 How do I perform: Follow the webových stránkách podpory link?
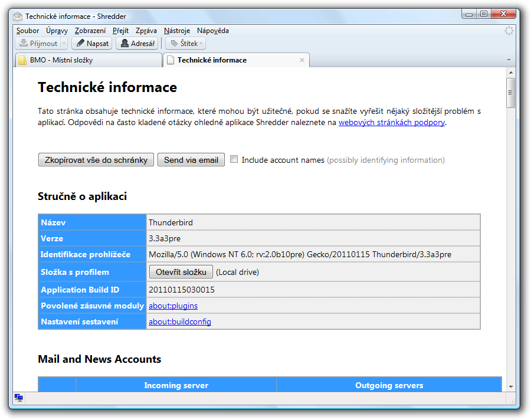pos(392,122)
